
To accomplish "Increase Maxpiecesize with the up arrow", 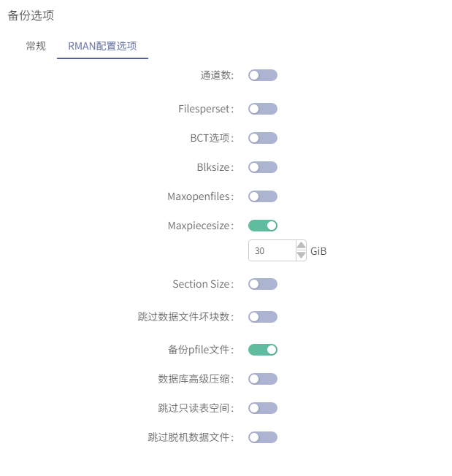I will (x=301, y=245).
